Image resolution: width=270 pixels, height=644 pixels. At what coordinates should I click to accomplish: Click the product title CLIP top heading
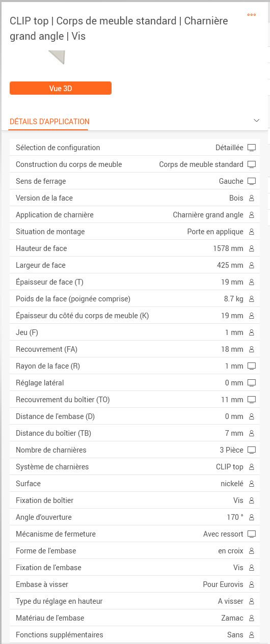[119, 29]
